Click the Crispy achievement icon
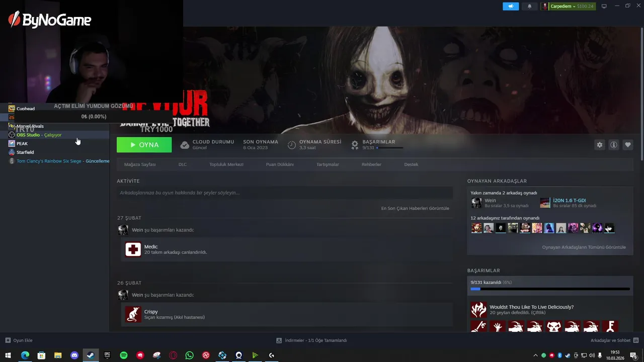The image size is (644, 362). coord(133,314)
